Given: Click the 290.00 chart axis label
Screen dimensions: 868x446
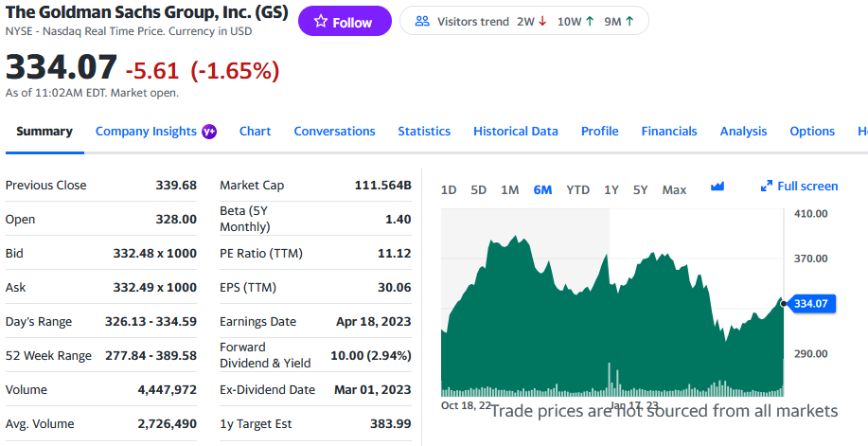Looking at the screenshot, I should (x=810, y=354).
